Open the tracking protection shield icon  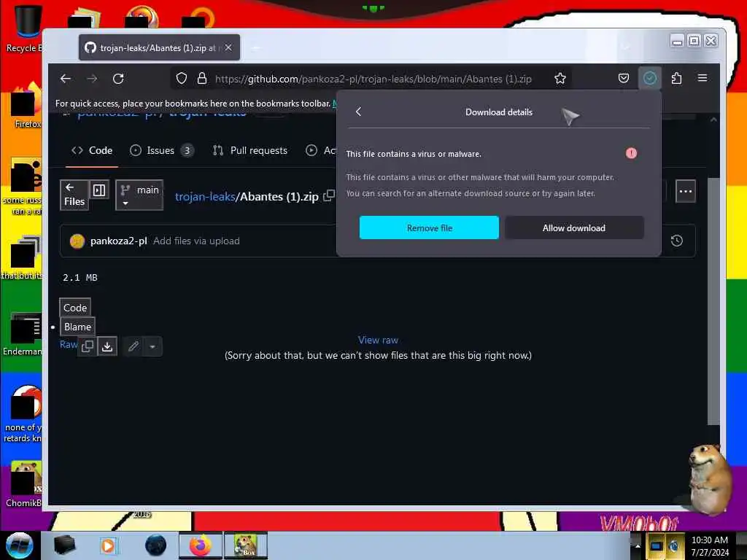coord(182,79)
